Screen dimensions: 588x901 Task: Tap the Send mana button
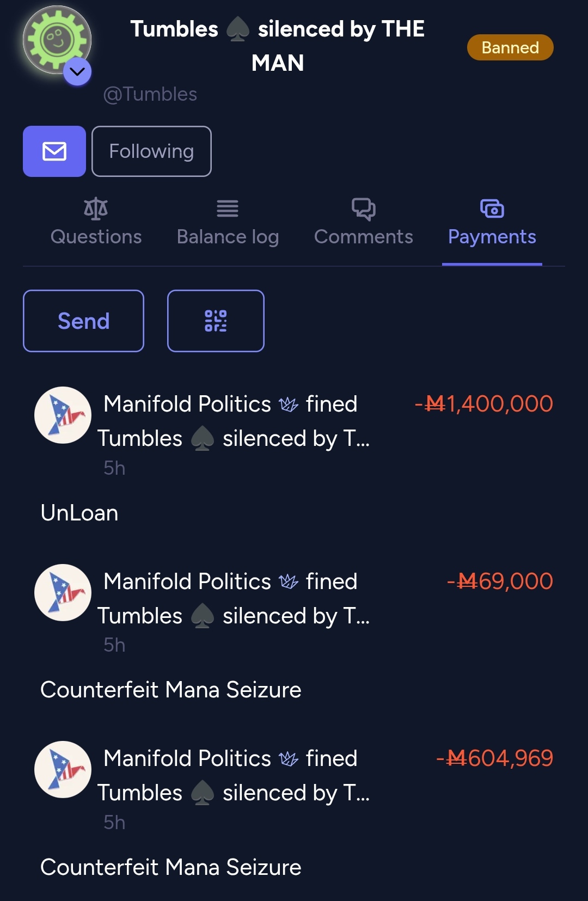pyautogui.click(x=83, y=321)
